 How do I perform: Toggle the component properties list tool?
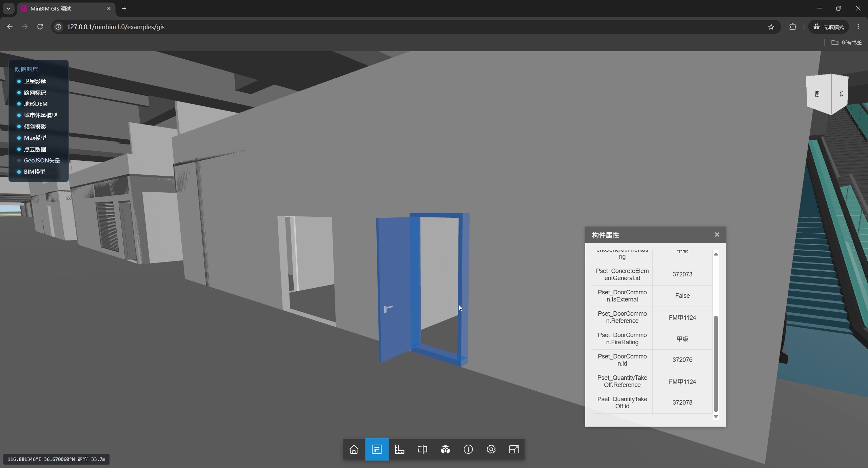coord(377,449)
